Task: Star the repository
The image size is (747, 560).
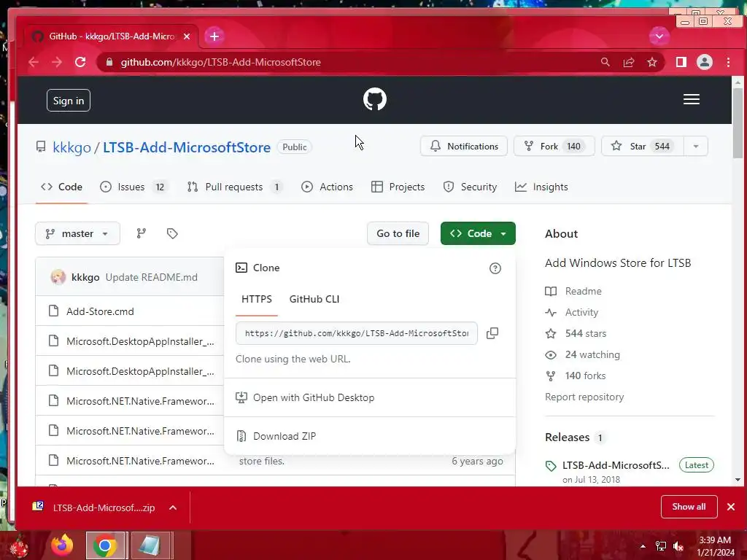Action: [x=643, y=146]
